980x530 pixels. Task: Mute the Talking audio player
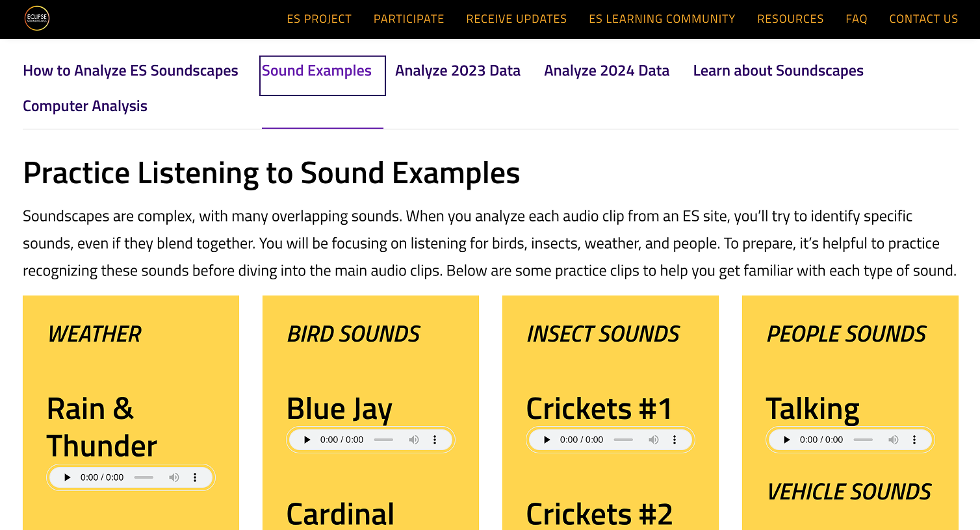(x=893, y=440)
